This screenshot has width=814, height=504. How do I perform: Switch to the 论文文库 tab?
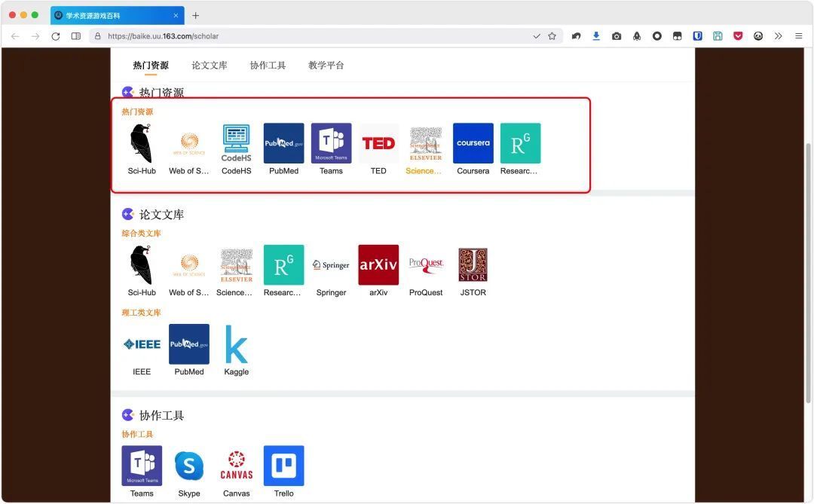[x=209, y=66]
